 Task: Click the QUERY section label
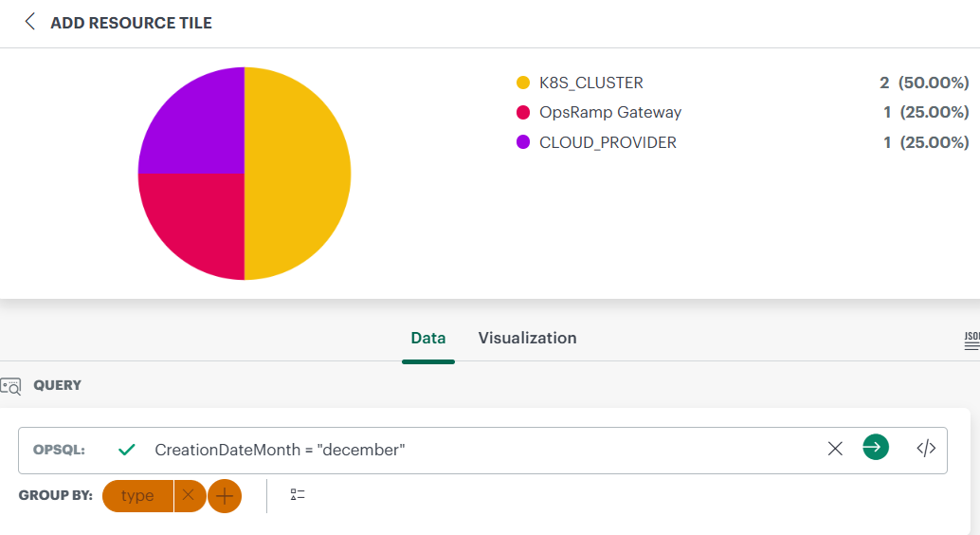pos(58,385)
